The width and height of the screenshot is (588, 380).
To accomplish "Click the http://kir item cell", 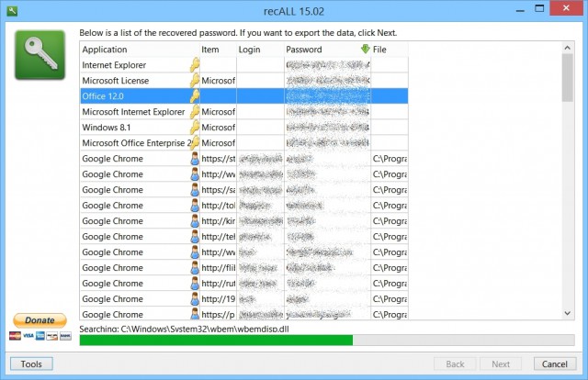I will [x=219, y=221].
